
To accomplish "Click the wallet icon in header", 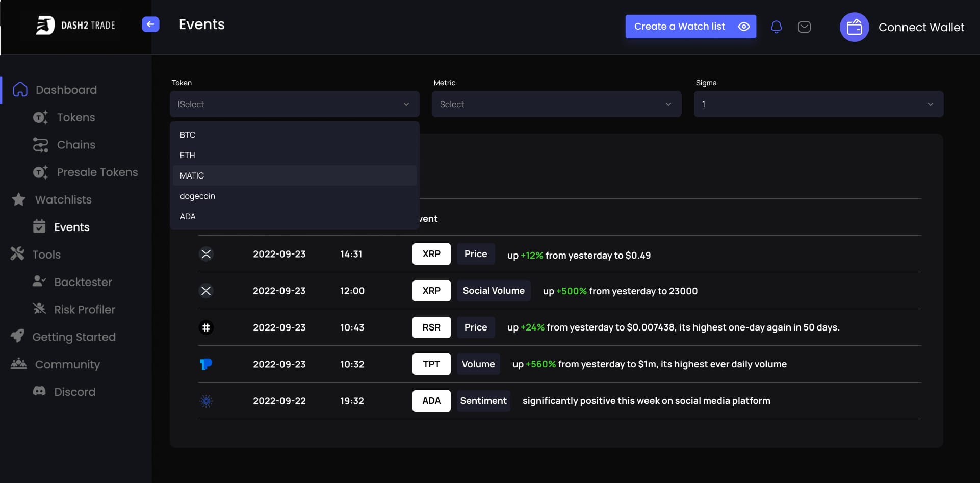I will tap(854, 27).
